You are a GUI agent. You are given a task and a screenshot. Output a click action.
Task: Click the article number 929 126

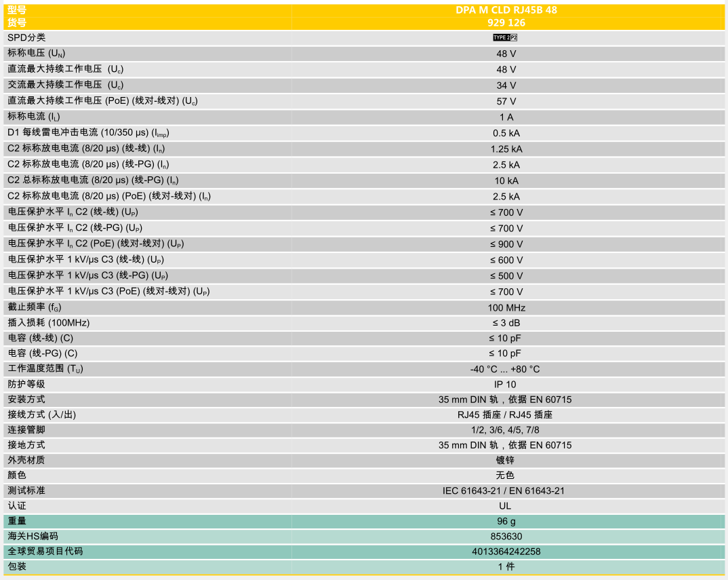[506, 22]
